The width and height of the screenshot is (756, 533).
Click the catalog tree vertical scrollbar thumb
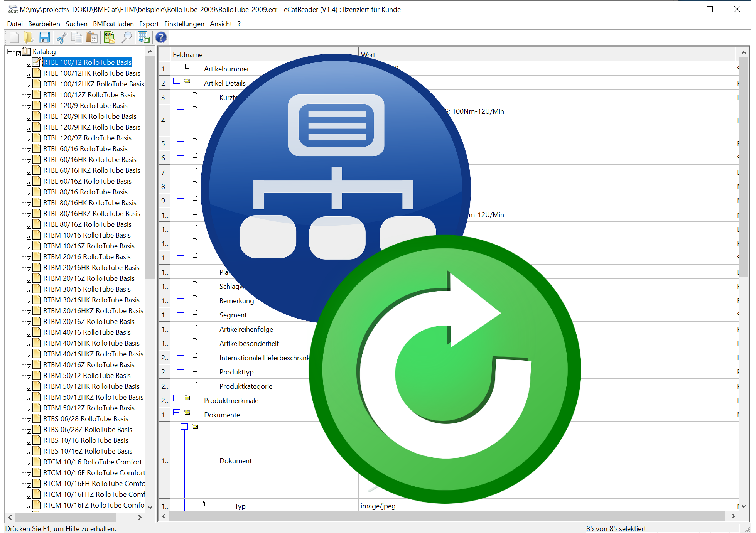pyautogui.click(x=150, y=168)
